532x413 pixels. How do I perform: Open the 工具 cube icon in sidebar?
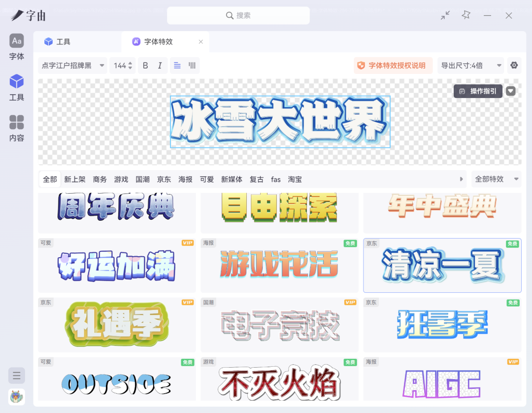(17, 87)
